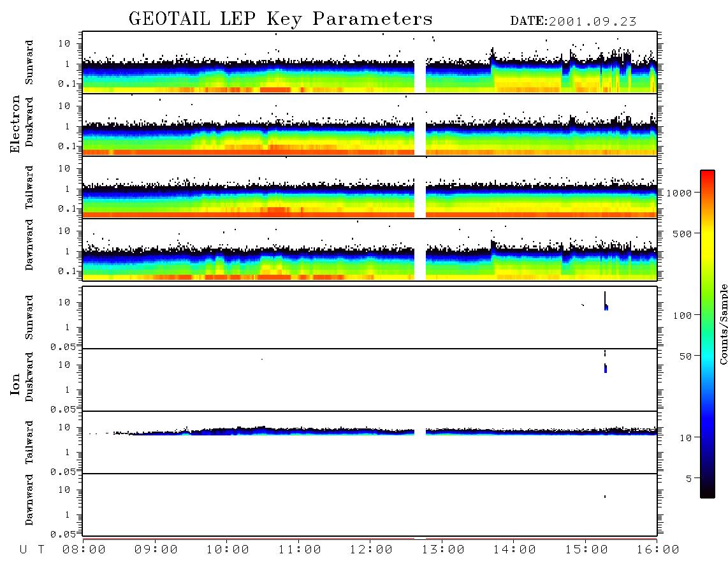The height and width of the screenshot is (561, 728).
Task: Select the Electron 'Sunward' axis label
Action: (x=29, y=62)
